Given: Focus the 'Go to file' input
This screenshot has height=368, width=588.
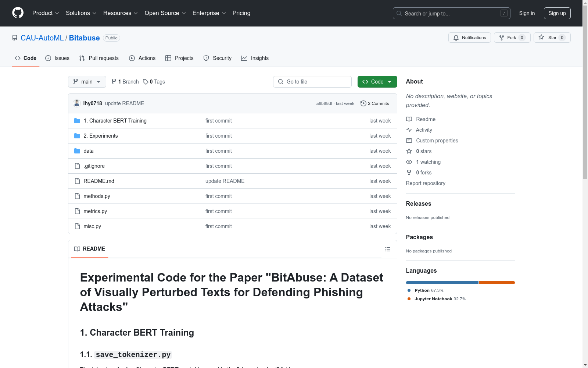Looking at the screenshot, I should pos(312,82).
